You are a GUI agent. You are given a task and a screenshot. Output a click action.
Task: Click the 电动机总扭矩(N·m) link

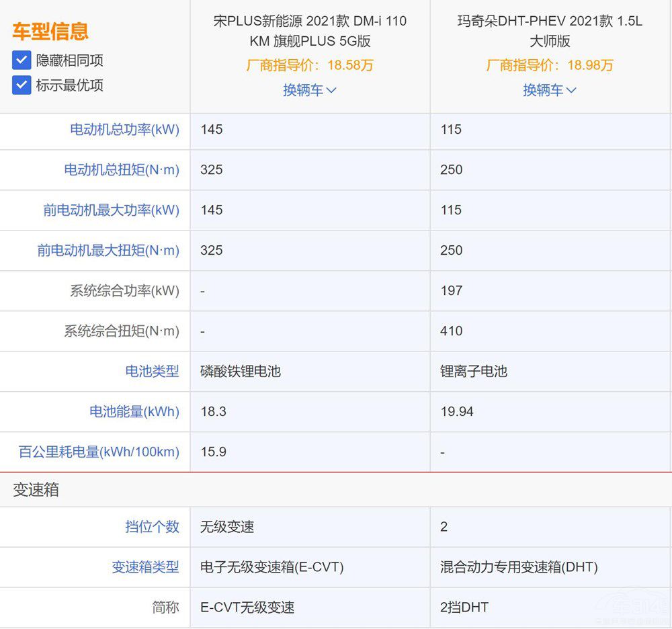coord(122,170)
